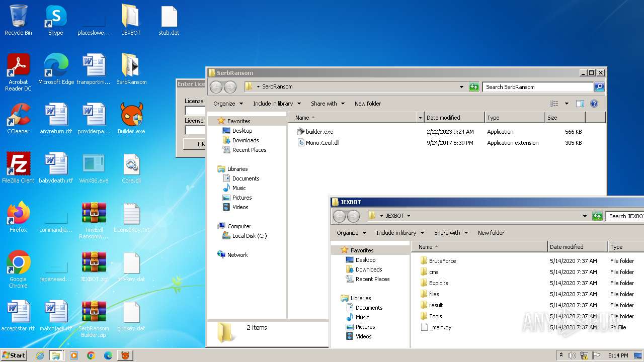This screenshot has width=644, height=362.
Task: Click first License field in Enter License dialog
Action: pyautogui.click(x=195, y=111)
